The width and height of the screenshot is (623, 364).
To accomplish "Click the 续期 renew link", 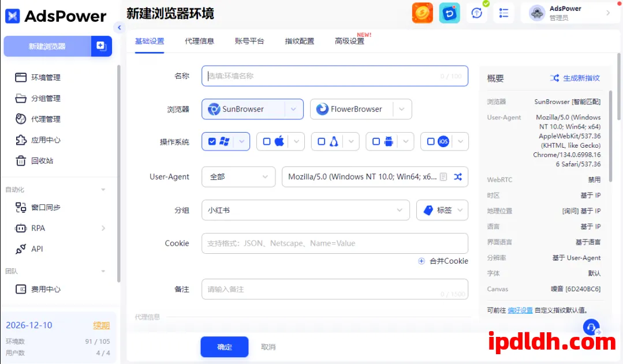I will 101,325.
